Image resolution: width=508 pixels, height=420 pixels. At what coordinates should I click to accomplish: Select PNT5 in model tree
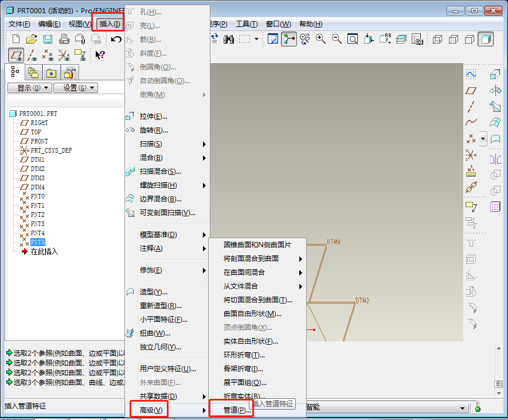38,242
